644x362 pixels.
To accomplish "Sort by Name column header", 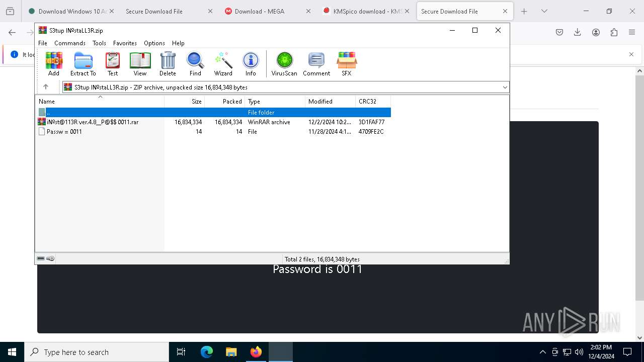I will [x=100, y=102].
